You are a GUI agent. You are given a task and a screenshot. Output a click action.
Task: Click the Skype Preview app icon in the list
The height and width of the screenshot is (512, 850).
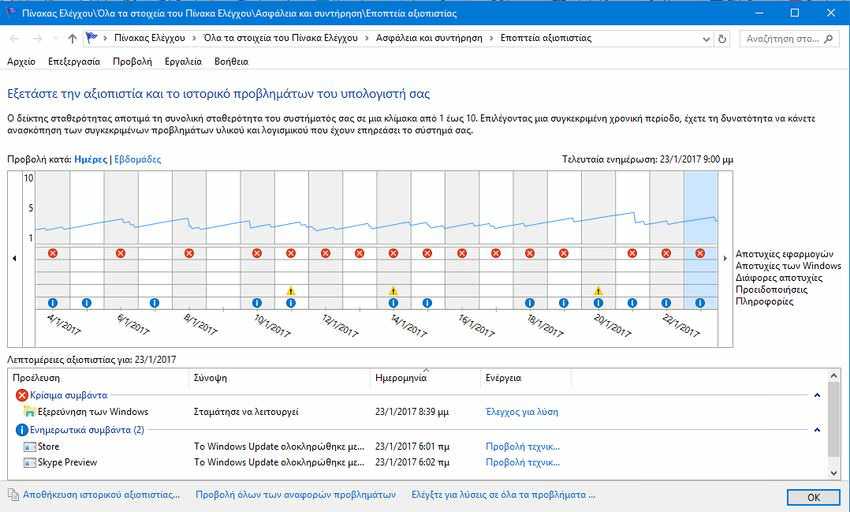[x=28, y=463]
